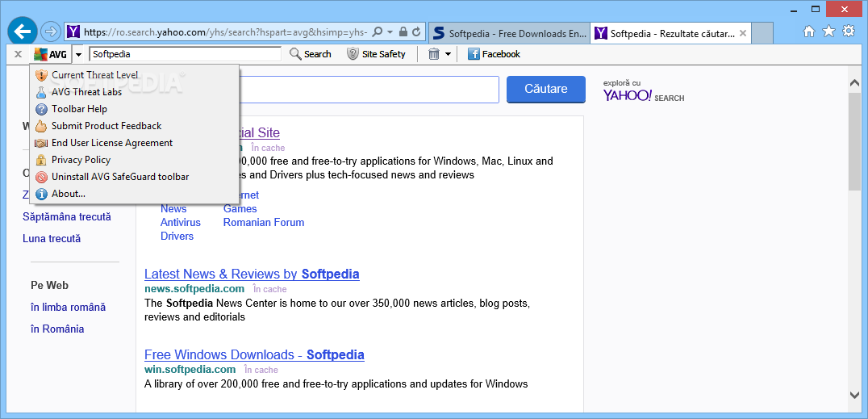Open the Privacy Policy menu item
The height and width of the screenshot is (419, 868).
(x=134, y=160)
